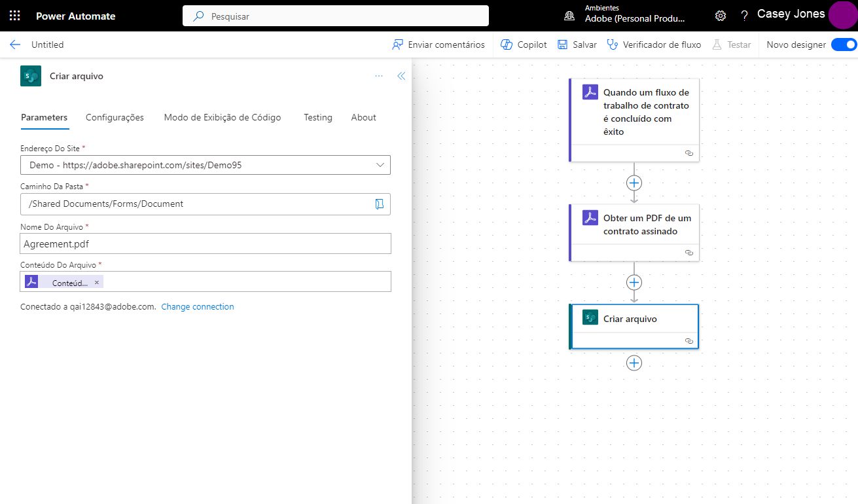858x504 pixels.
Task: Add step below Criar arquivo card
Action: pyautogui.click(x=634, y=363)
